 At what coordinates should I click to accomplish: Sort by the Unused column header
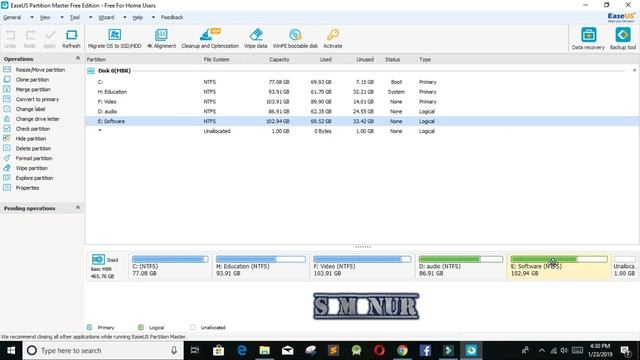tap(365, 60)
